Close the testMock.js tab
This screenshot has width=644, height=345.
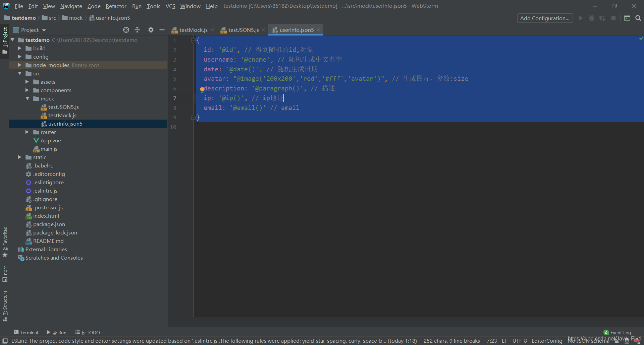(x=212, y=30)
